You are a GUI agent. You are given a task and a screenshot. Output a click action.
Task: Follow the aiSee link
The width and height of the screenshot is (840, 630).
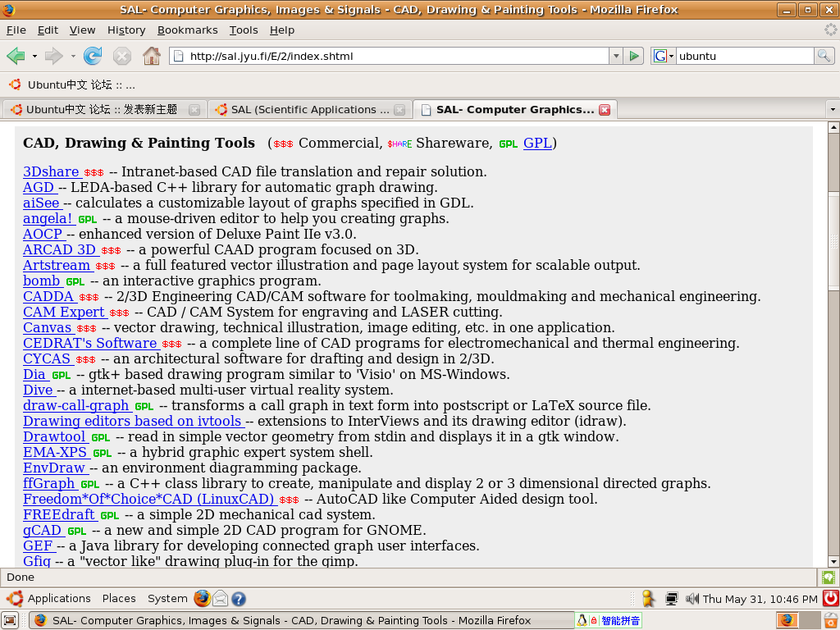41,203
